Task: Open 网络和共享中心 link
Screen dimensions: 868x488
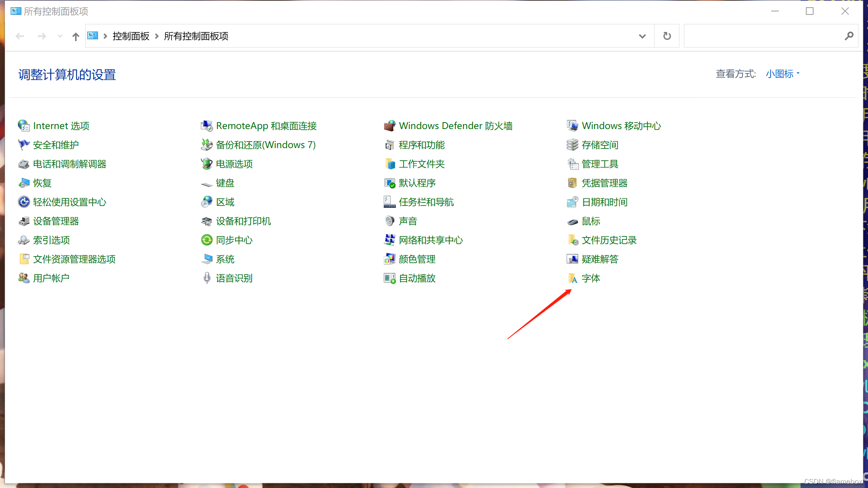Action: pyautogui.click(x=431, y=240)
